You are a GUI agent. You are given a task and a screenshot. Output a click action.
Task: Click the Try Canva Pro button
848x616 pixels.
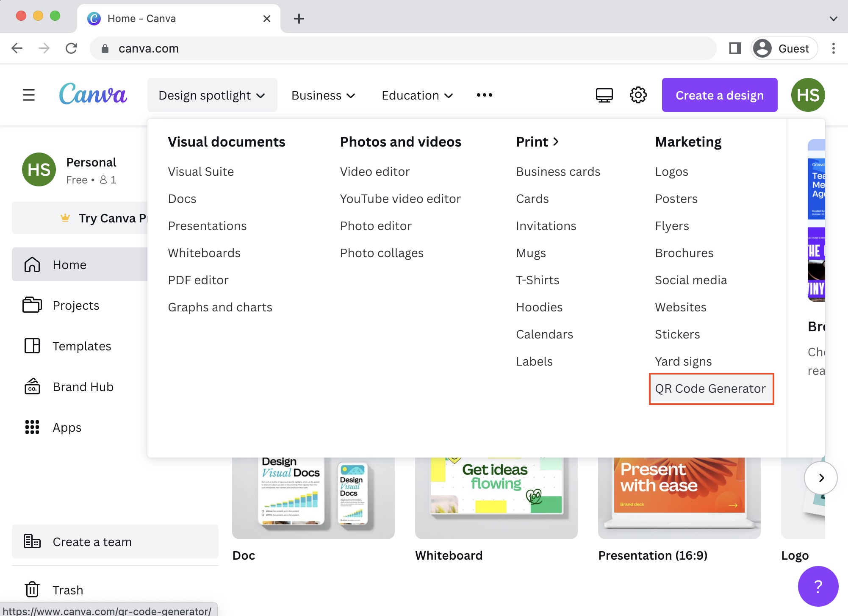tap(80, 218)
